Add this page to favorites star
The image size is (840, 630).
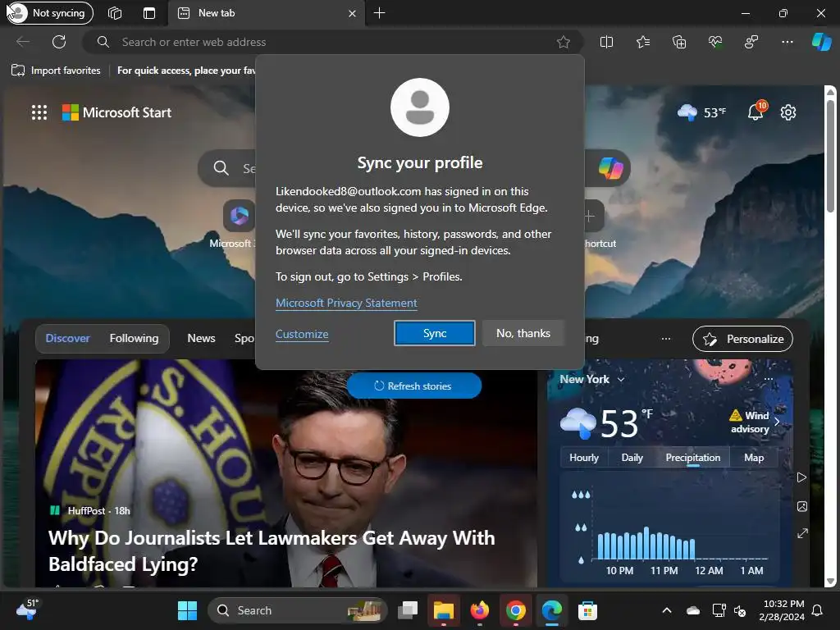[x=563, y=42]
